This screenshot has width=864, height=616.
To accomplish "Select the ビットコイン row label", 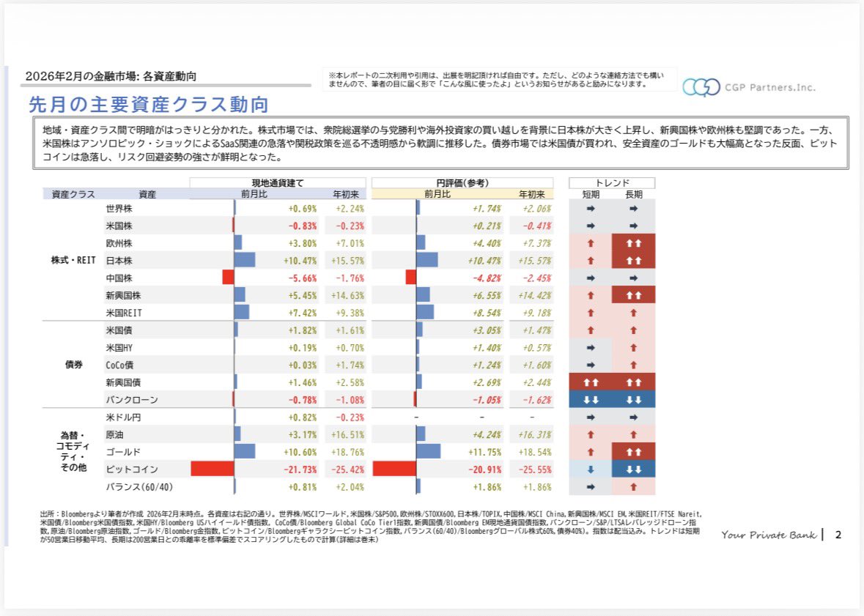I will click(132, 470).
